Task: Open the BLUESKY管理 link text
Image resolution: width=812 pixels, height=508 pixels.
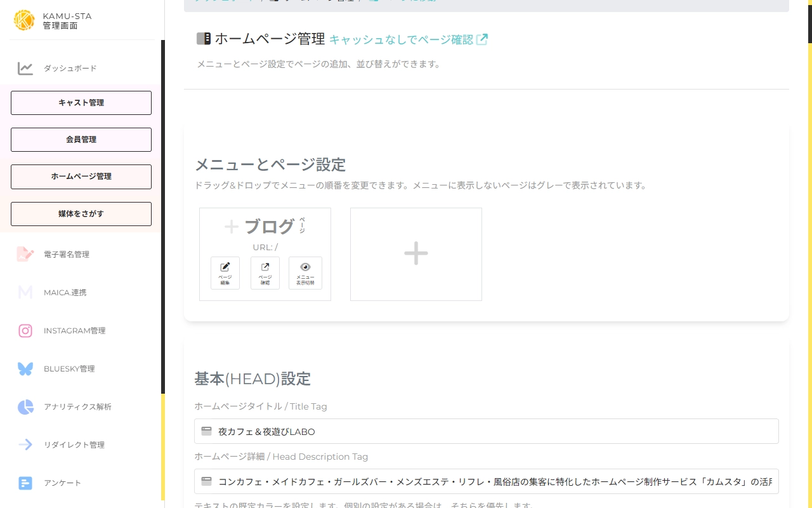Action: click(x=69, y=369)
